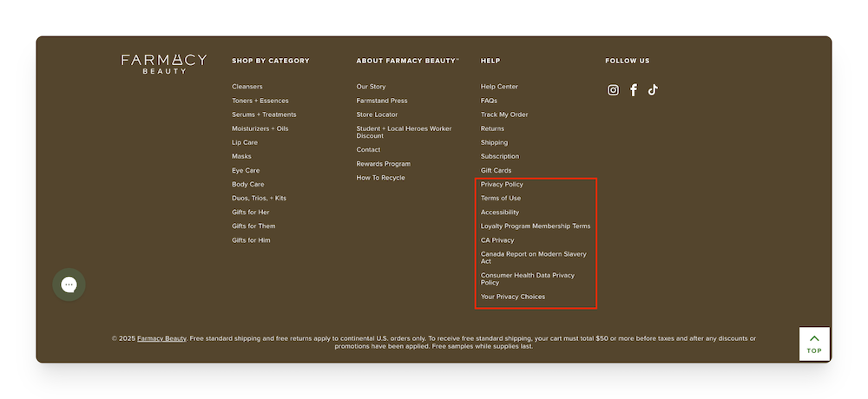Open the Store Locator

(x=377, y=114)
